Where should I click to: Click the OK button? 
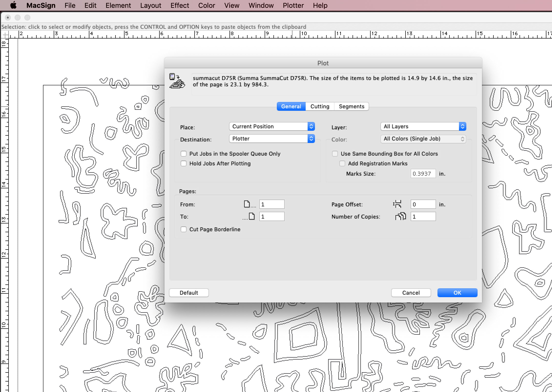457,293
